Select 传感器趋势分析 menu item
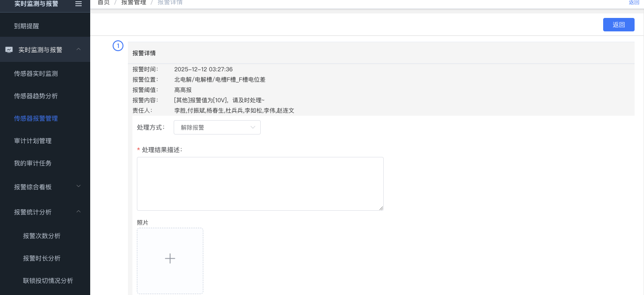This screenshot has height=295, width=644. point(36,96)
